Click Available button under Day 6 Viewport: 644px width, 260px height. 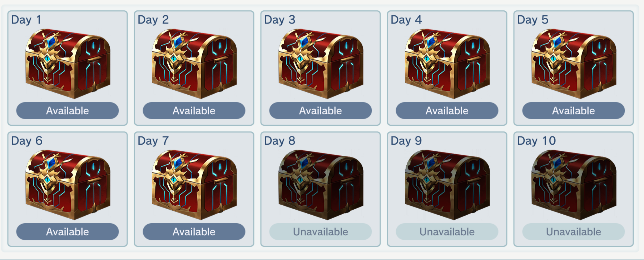(x=68, y=232)
